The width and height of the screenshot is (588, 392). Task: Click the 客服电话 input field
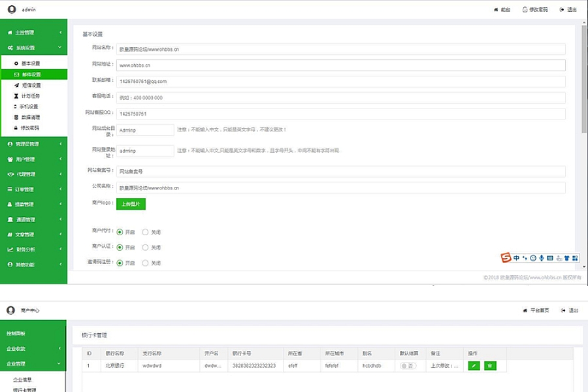coord(341,98)
